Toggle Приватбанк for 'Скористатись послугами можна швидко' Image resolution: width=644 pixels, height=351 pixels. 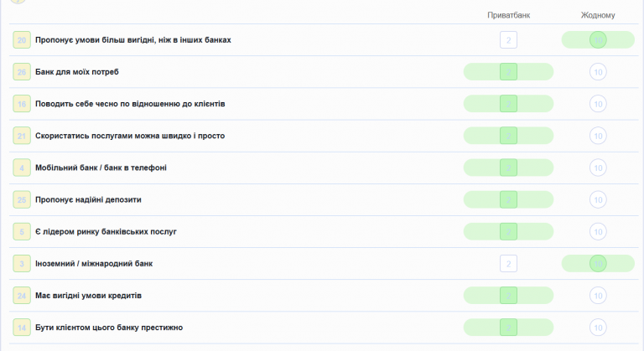tap(508, 136)
